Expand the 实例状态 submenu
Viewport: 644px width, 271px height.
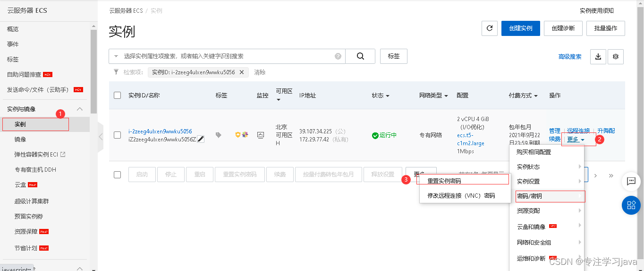point(547,166)
